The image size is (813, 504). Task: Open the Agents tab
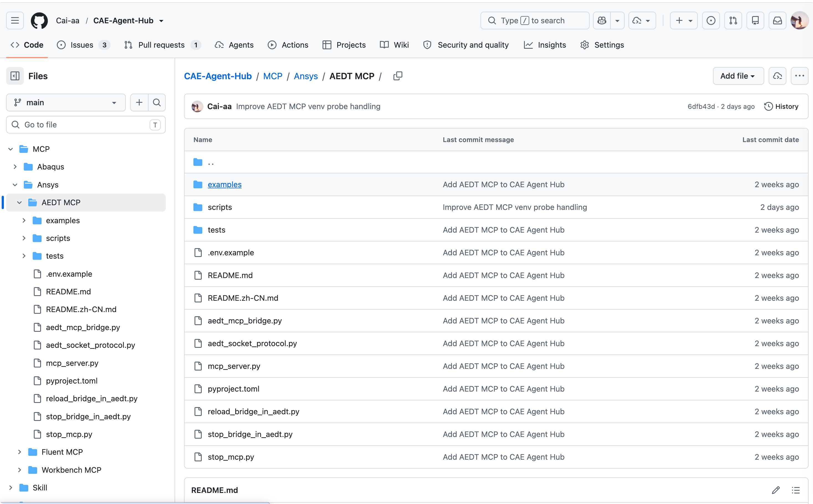coord(234,45)
